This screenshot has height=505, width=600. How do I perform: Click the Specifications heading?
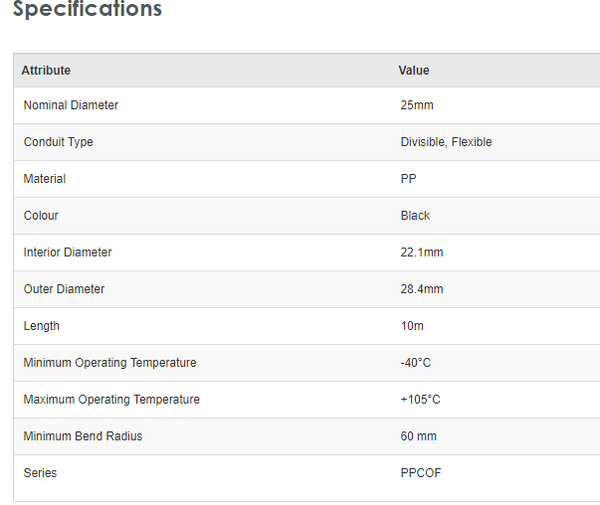(87, 10)
